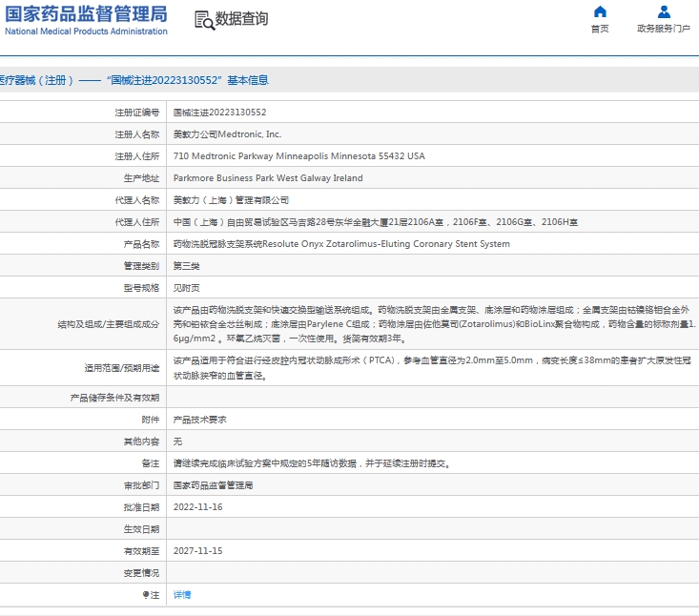Click the 型号规格 row label

(141, 288)
